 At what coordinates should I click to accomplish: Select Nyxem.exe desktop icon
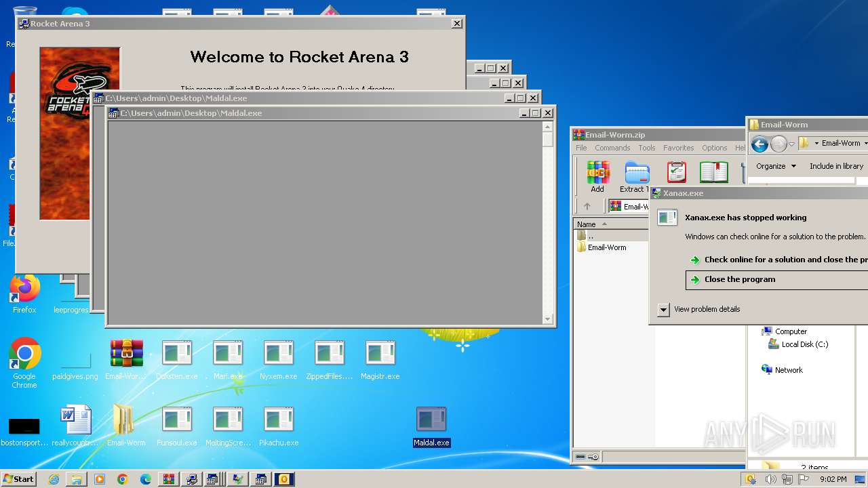point(279,361)
